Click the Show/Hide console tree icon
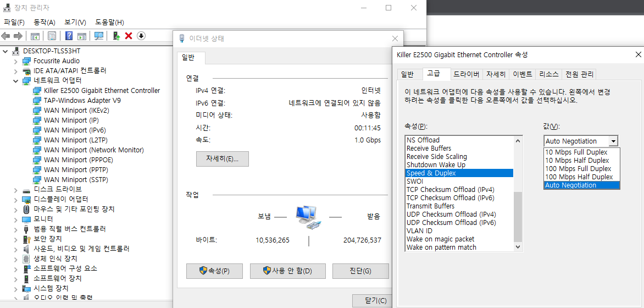644x308 pixels. click(x=35, y=36)
